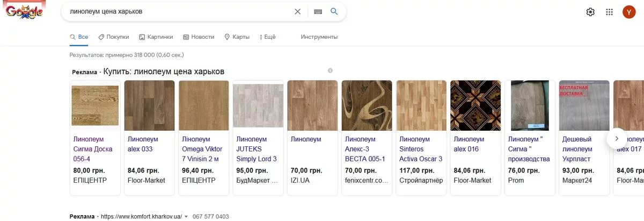Click the magnifying glass search button
The width and height of the screenshot is (644, 221).
334,12
